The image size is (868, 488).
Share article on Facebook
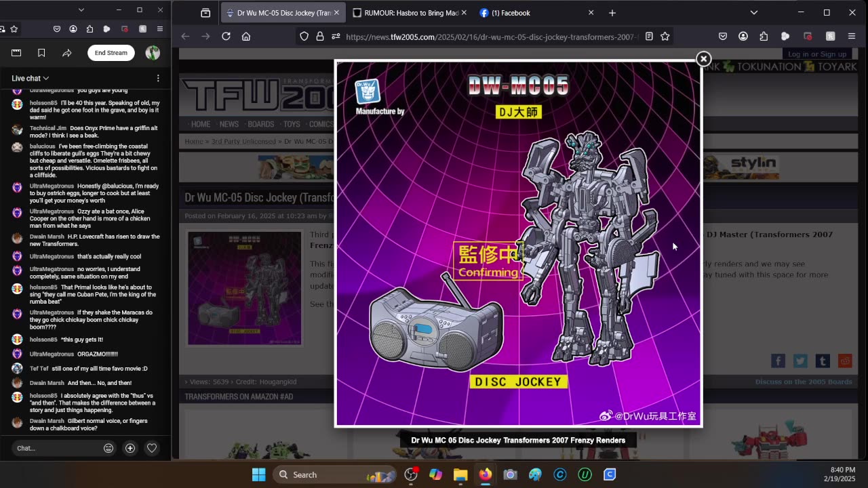point(778,361)
